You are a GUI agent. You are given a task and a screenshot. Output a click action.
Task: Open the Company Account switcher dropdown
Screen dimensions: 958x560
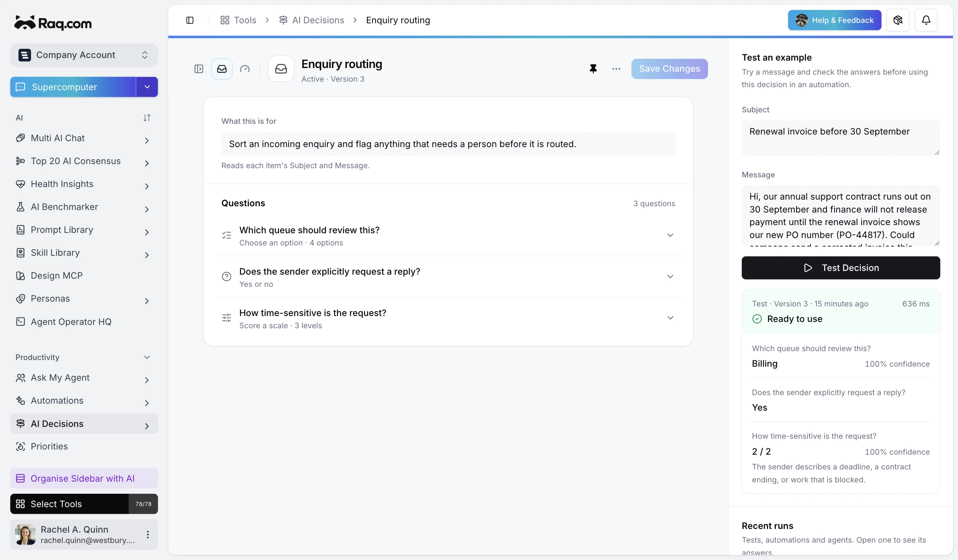click(x=84, y=55)
